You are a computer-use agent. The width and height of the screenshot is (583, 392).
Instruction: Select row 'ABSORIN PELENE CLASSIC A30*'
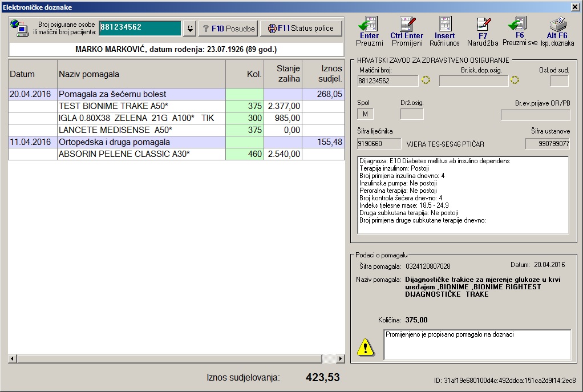coord(176,153)
